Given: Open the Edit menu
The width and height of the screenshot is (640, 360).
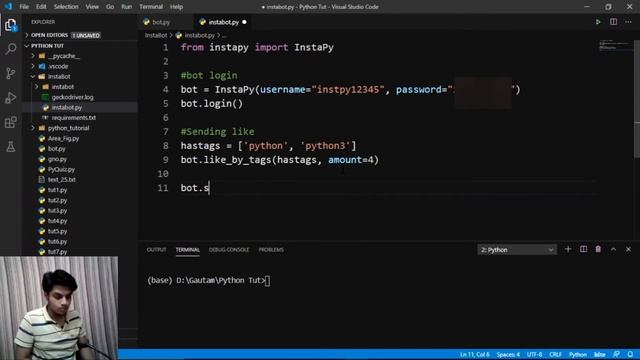Looking at the screenshot, I should [x=41, y=7].
